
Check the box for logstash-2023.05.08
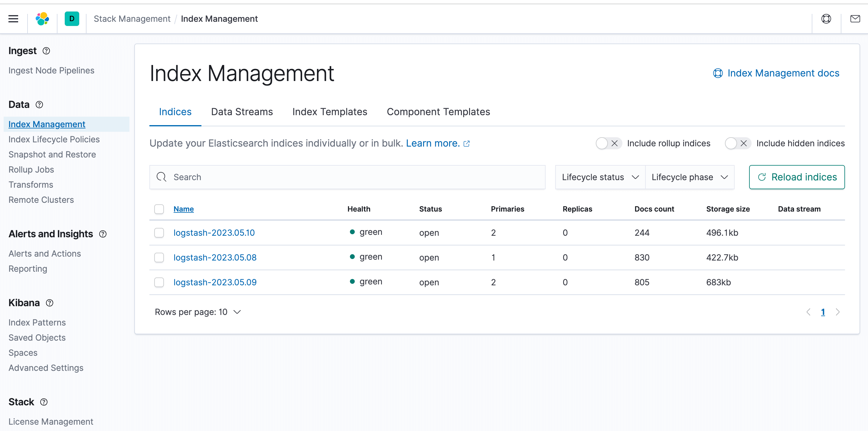159,258
